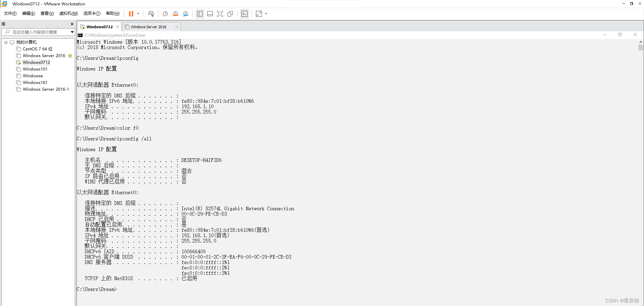Switch to the Windows0712 tab
Image resolution: width=644 pixels, height=306 pixels.
click(99, 27)
